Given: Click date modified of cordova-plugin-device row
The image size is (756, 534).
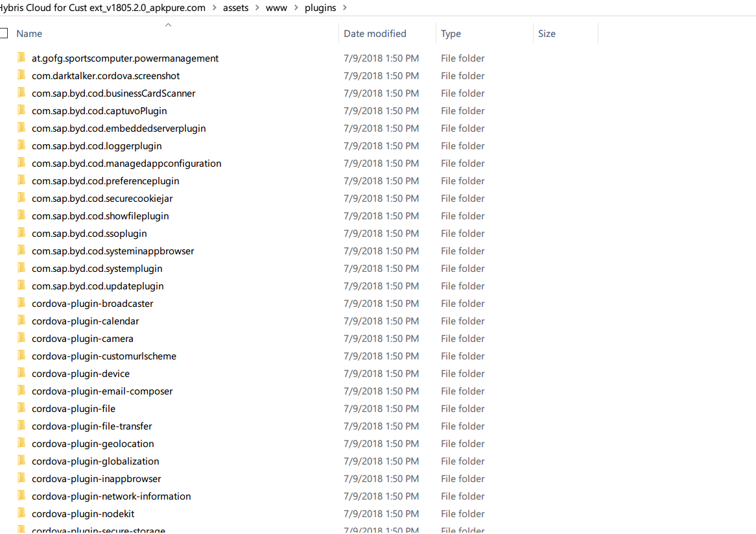Looking at the screenshot, I should point(381,374).
